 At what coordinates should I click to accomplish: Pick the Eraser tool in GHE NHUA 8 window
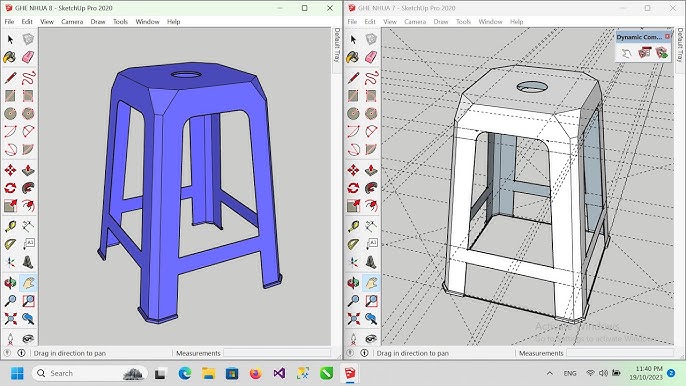coord(28,57)
